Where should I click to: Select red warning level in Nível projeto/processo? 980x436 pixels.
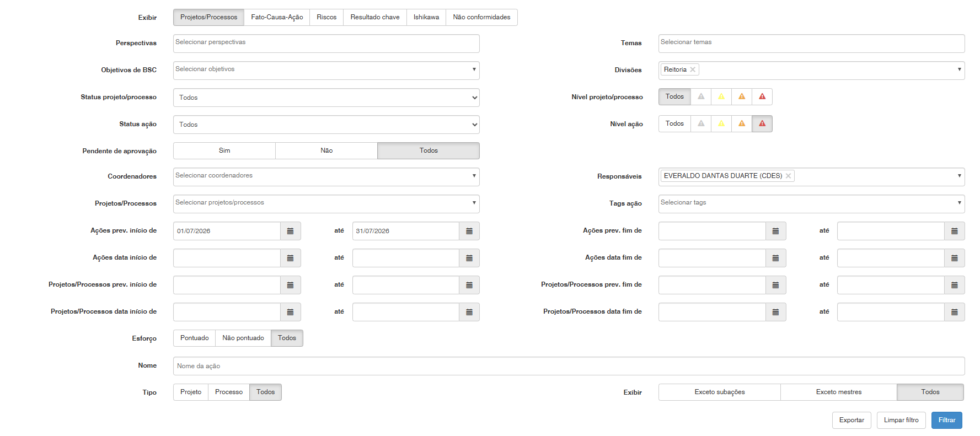coord(762,96)
